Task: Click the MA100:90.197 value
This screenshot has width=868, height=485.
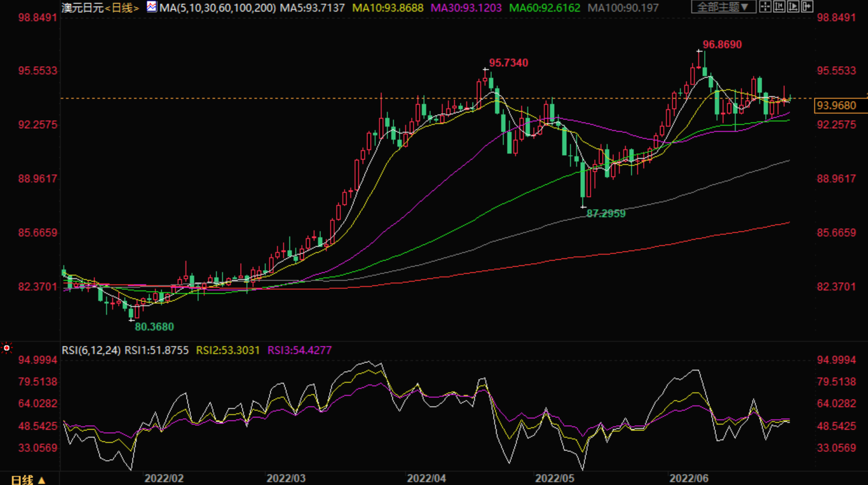Action: click(x=623, y=8)
